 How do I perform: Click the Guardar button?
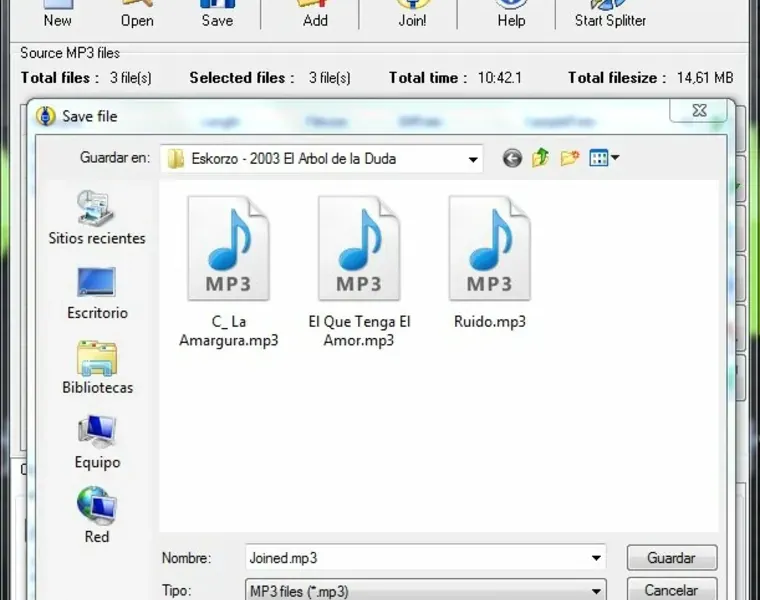[x=672, y=558]
